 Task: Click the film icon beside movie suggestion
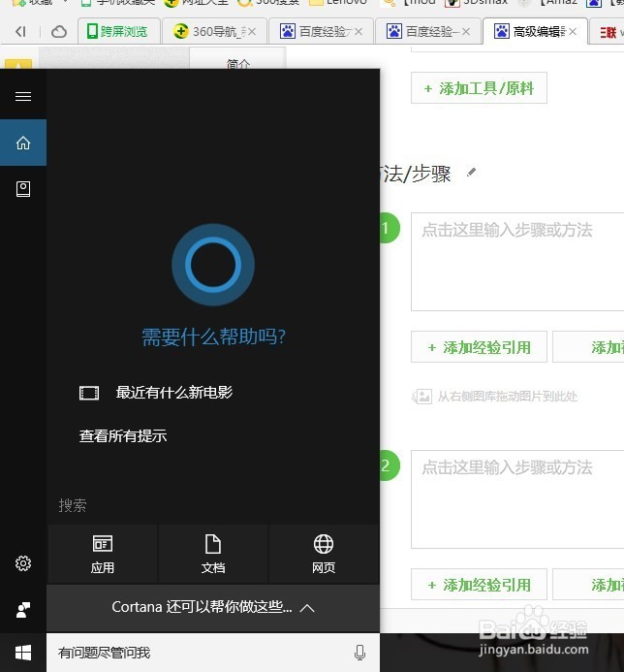89,393
